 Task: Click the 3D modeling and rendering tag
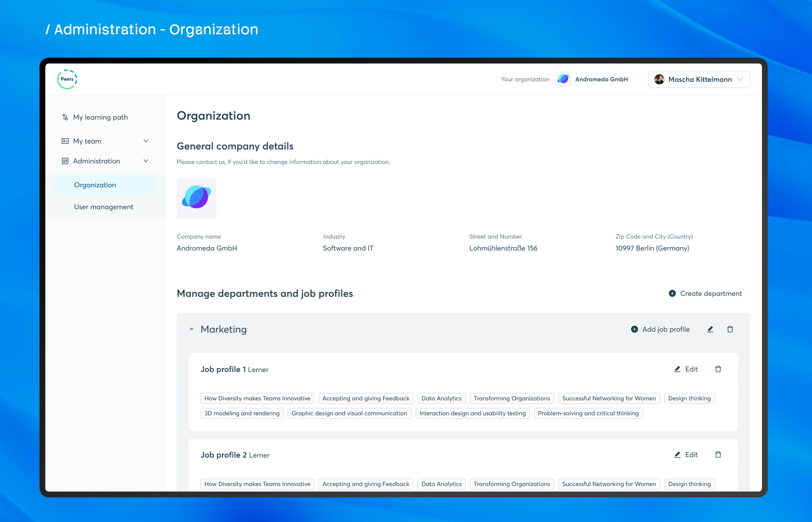242,414
